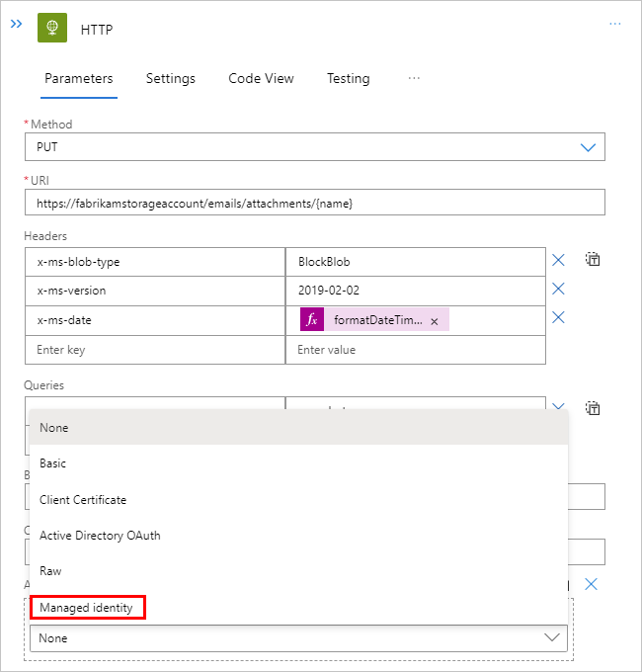The image size is (642, 672).
Task: Pick Client Certificate from the list
Action: pyautogui.click(x=83, y=500)
